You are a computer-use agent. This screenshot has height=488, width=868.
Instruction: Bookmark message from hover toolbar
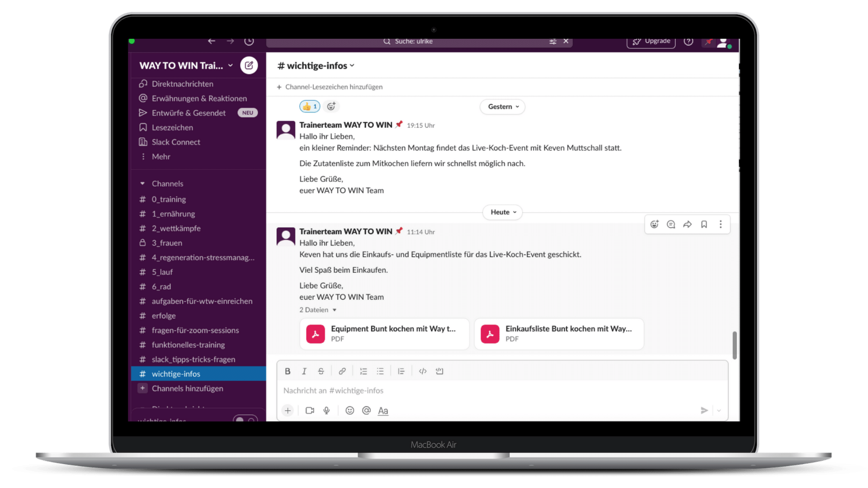[704, 225]
